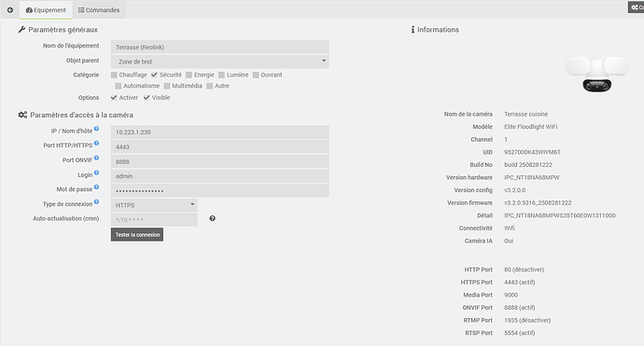644x346 pixels.
Task: Toggle the Visible option
Action: tap(147, 97)
